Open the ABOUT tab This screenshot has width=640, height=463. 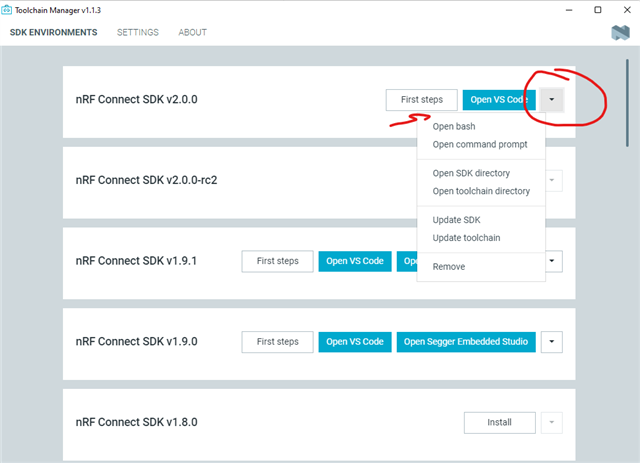tap(192, 32)
